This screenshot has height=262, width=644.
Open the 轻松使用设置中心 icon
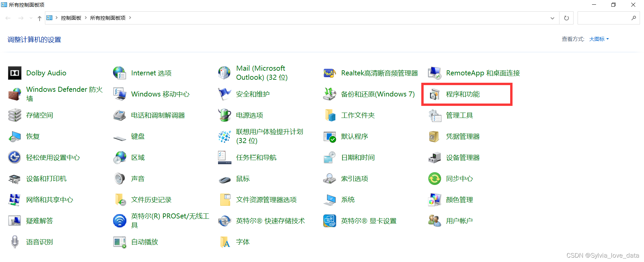click(x=15, y=157)
